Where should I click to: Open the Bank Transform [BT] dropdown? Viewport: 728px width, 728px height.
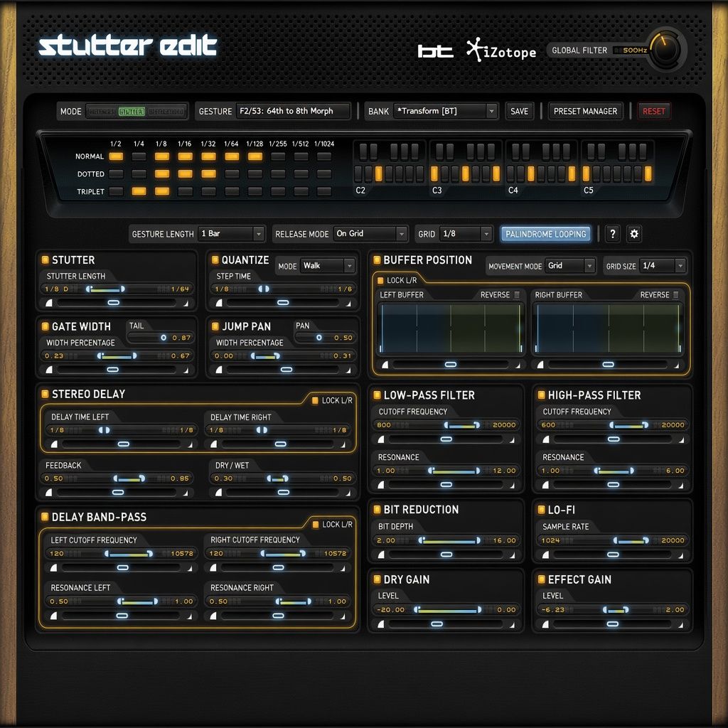[445, 111]
